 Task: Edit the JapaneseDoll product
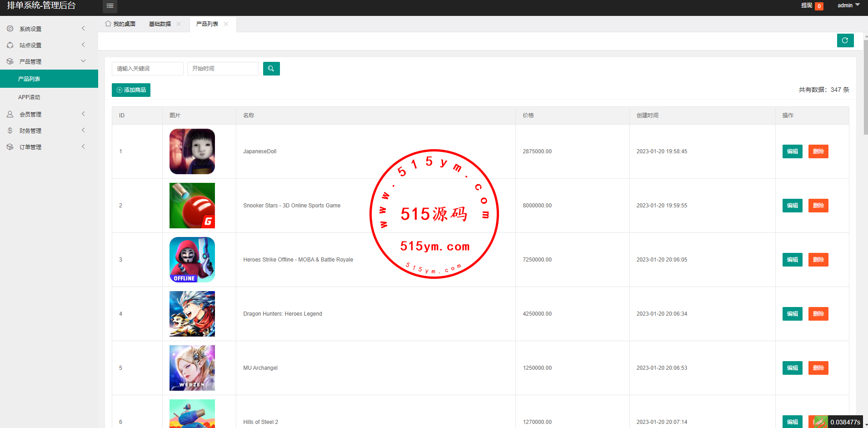point(792,151)
